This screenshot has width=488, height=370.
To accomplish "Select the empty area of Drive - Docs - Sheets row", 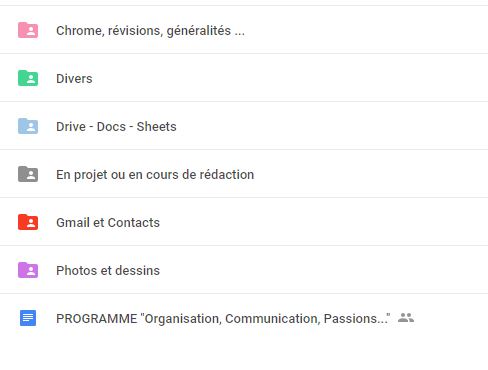I will coord(333,126).
